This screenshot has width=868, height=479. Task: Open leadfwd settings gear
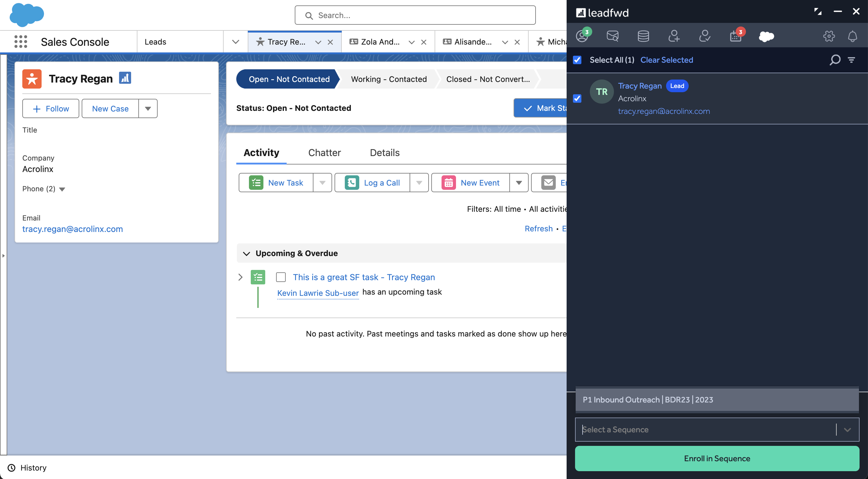coord(829,36)
